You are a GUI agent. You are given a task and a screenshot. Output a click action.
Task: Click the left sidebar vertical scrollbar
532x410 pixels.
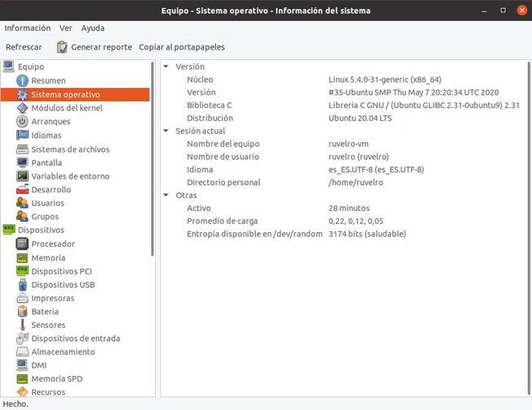click(x=153, y=158)
